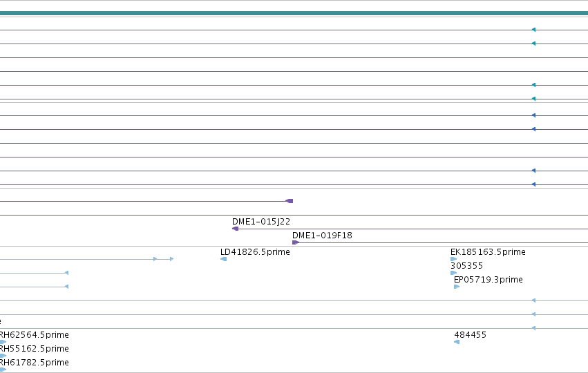This screenshot has height=373, width=588.
Task: Select the RH55162.5prime label
Action: (x=34, y=349)
